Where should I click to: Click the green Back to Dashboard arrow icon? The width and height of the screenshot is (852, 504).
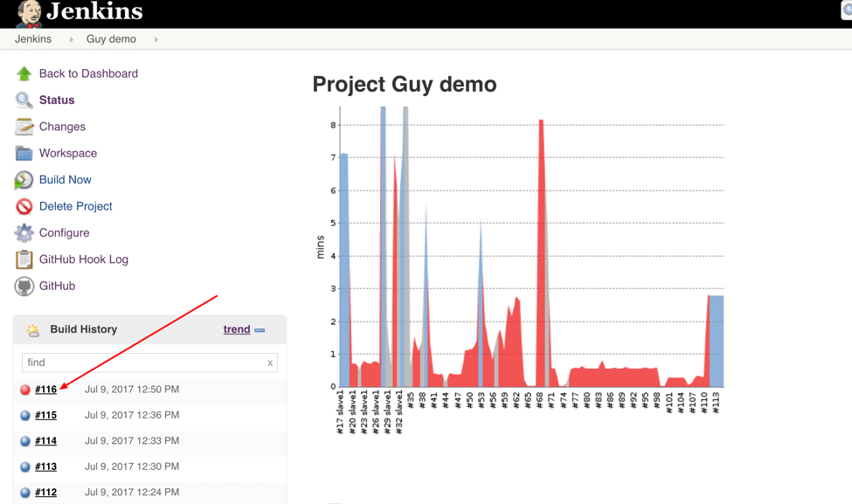pyautogui.click(x=24, y=73)
